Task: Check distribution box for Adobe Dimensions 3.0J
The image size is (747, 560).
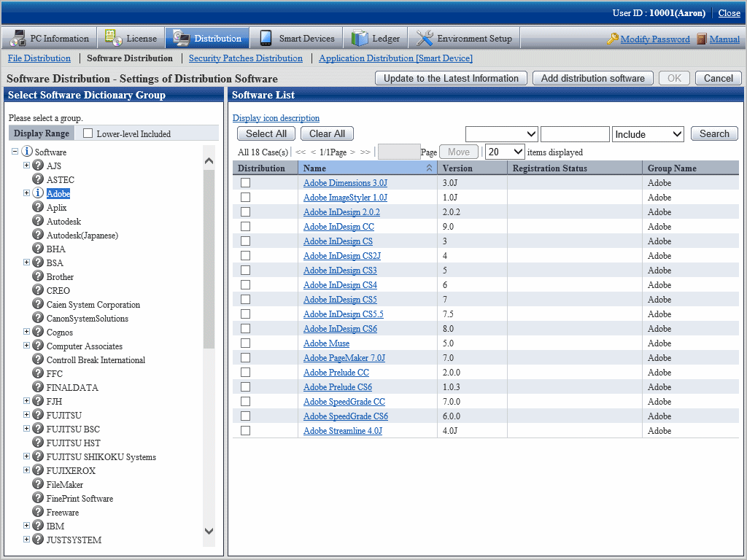Action: click(x=245, y=183)
